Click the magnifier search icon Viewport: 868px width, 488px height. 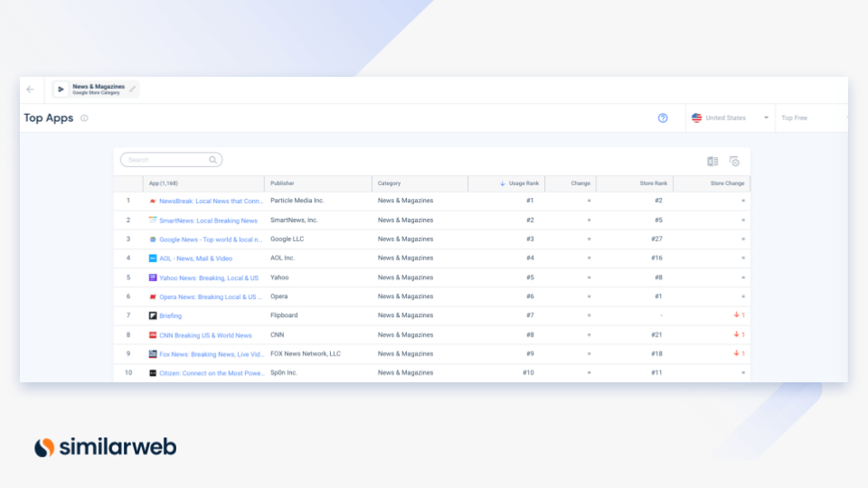tap(213, 160)
